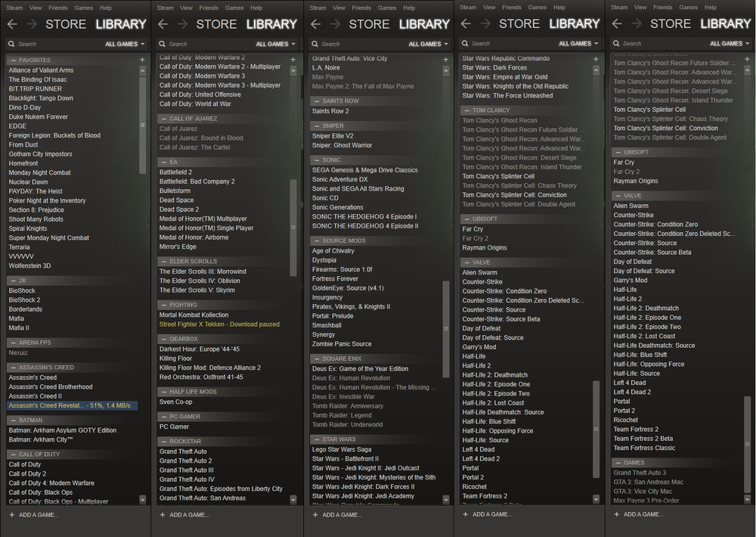
Task: Open Friends menu in the ELDER SCROLLS window
Action: pos(209,8)
